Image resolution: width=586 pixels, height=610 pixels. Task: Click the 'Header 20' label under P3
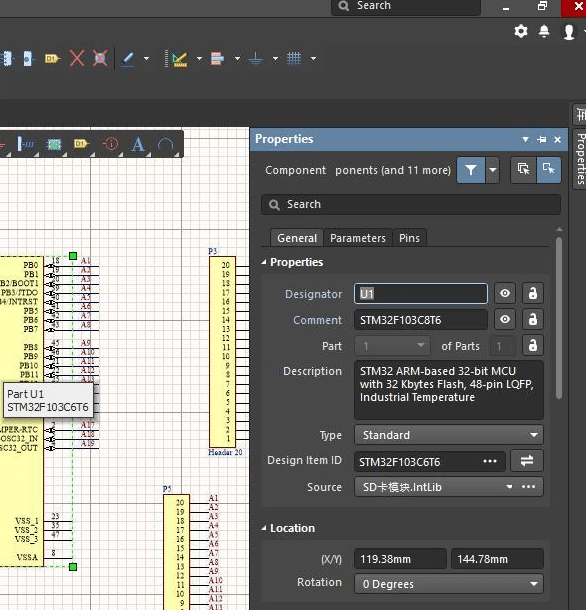pyautogui.click(x=225, y=452)
